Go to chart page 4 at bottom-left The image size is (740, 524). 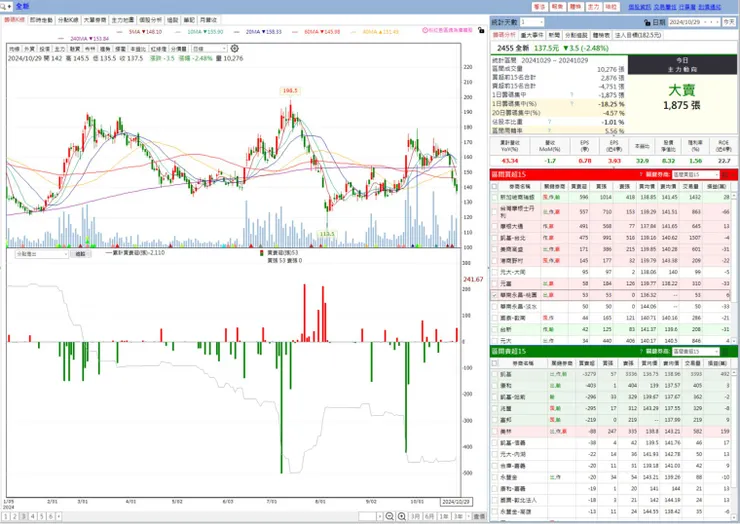click(33, 516)
